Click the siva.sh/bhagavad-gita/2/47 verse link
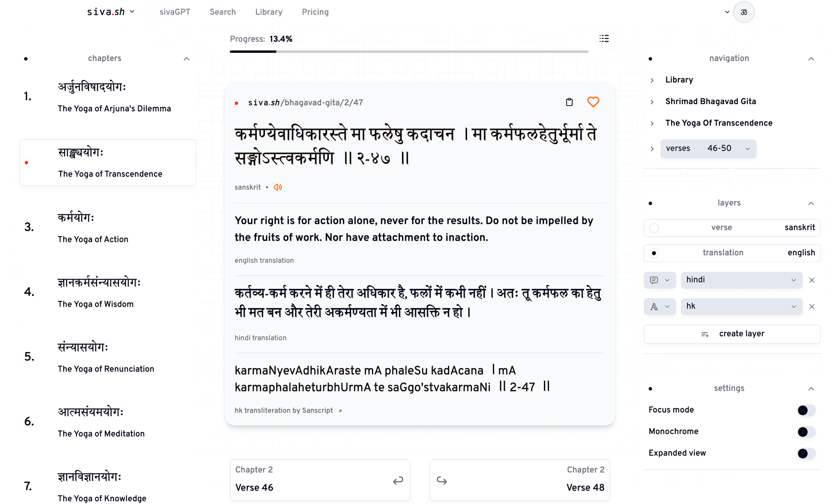The height and width of the screenshot is (504, 840). 305,103
